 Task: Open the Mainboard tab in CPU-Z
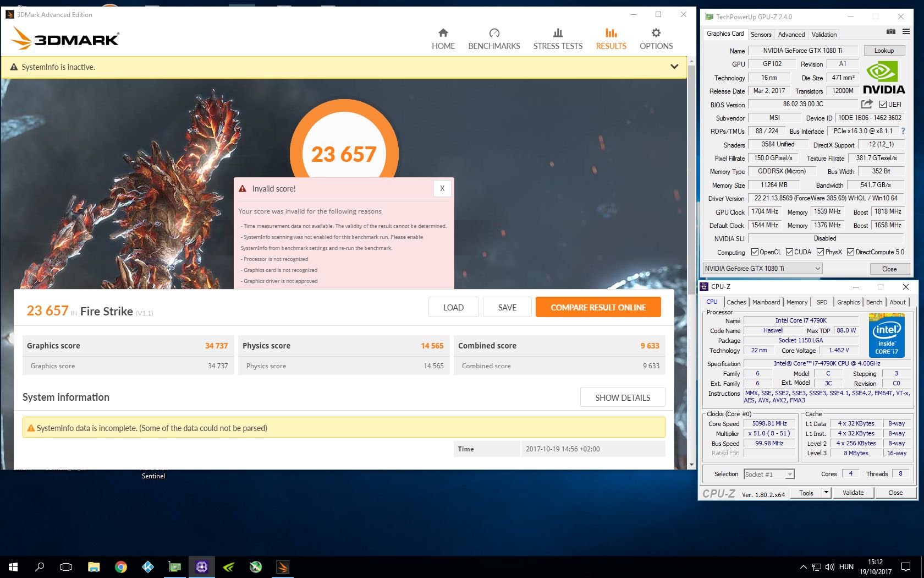click(x=766, y=302)
